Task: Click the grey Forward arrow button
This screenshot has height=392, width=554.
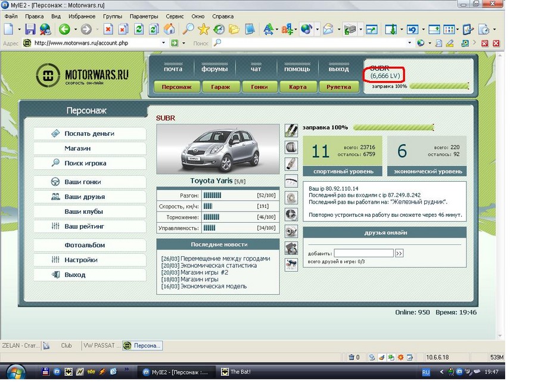Action: pyautogui.click(x=86, y=29)
